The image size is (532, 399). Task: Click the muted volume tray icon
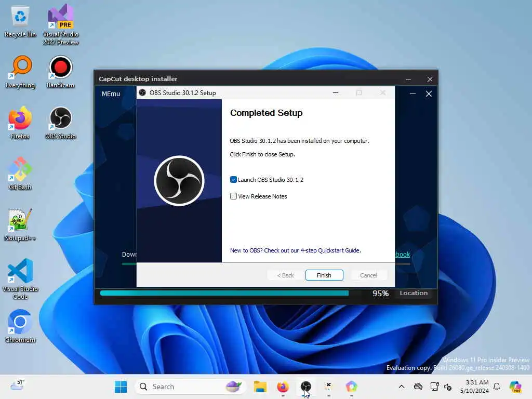tap(448, 387)
